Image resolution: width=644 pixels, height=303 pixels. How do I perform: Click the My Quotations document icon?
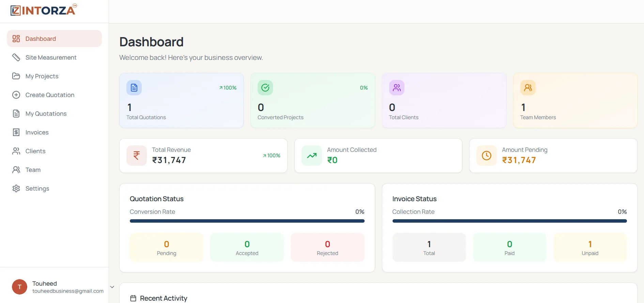click(16, 113)
